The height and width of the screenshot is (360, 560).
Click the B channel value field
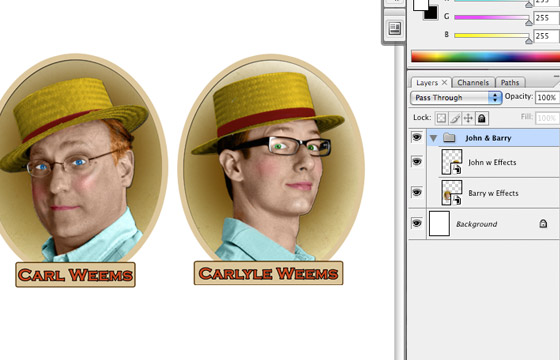pyautogui.click(x=546, y=36)
